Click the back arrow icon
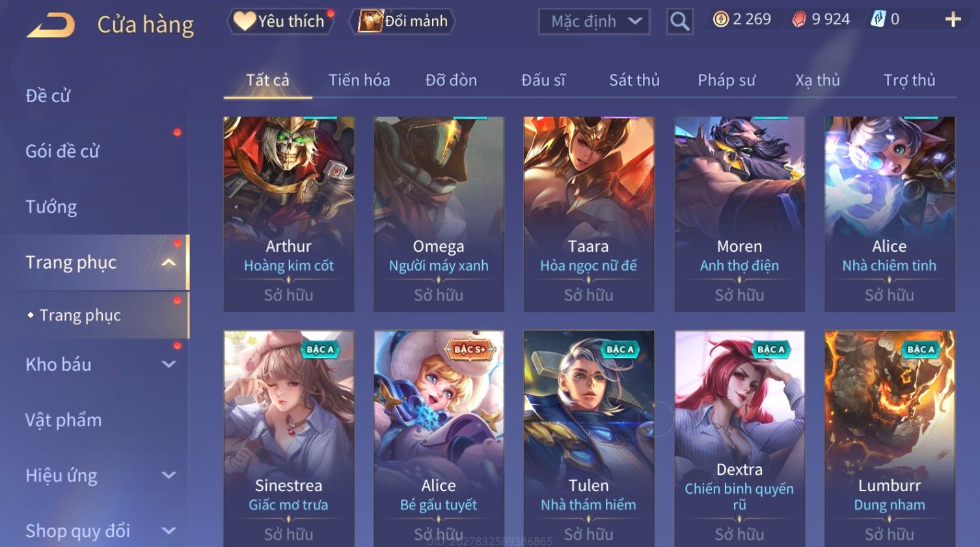Screen dimensions: 980x547 click(51, 25)
